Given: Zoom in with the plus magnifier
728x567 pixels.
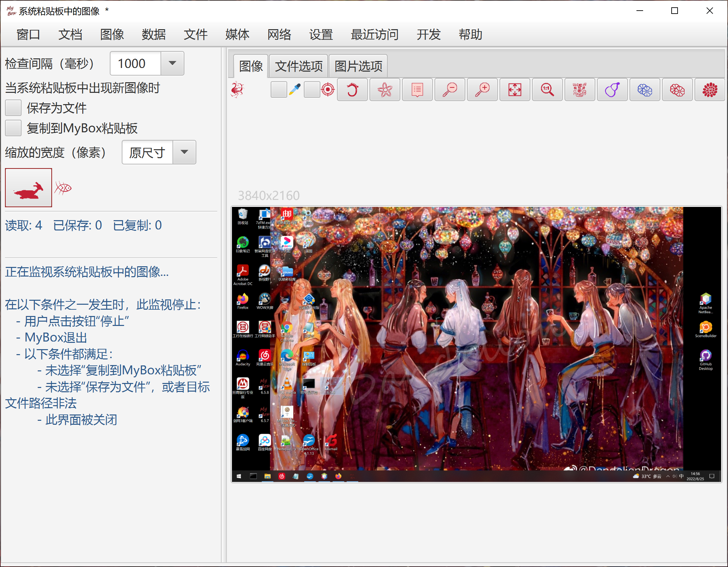Looking at the screenshot, I should coord(482,90).
